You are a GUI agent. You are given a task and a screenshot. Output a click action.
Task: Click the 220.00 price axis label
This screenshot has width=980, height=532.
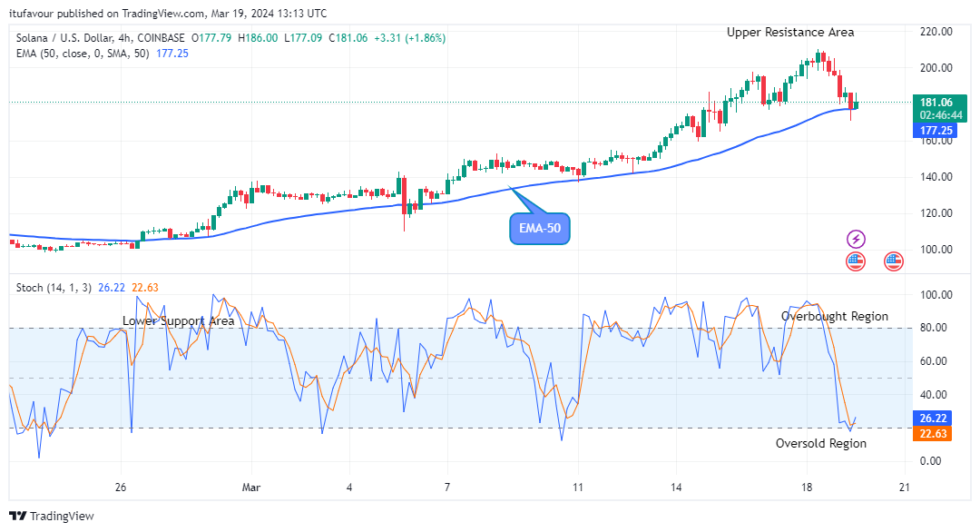(936, 31)
